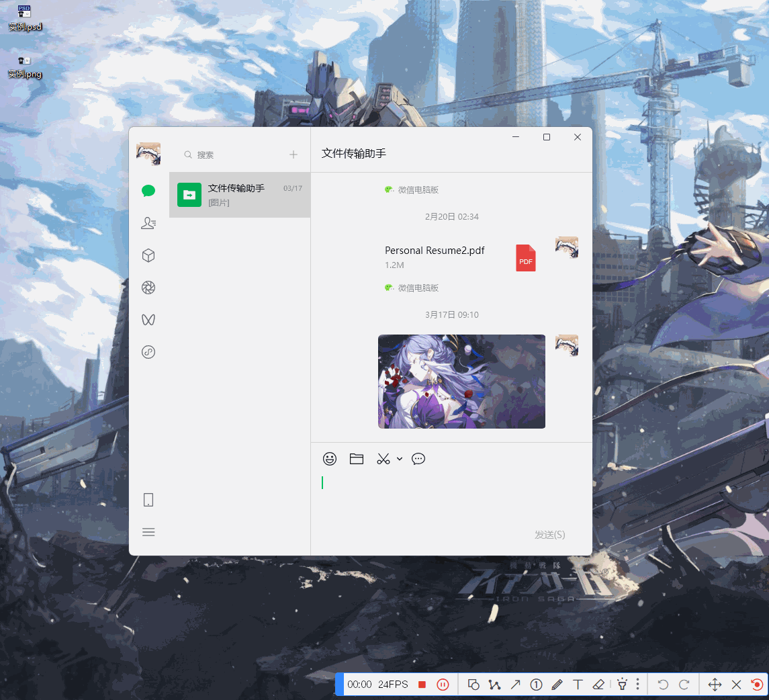This screenshot has height=700, width=769.
Task: Open the emoji picker
Action: pos(330,459)
